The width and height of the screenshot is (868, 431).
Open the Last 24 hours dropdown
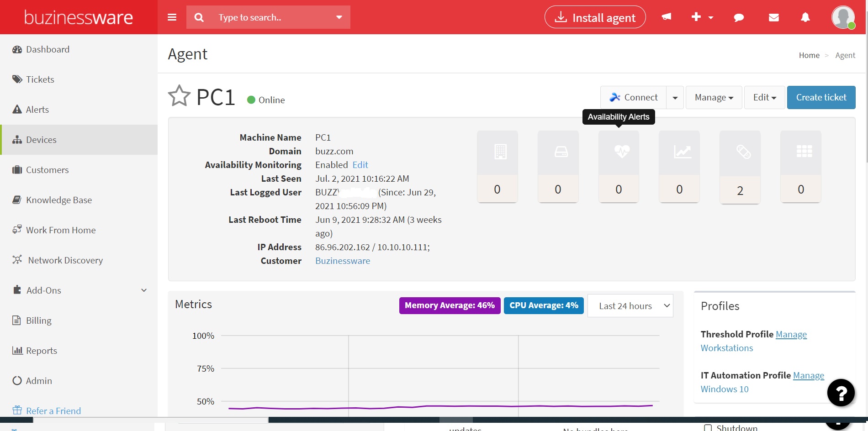pyautogui.click(x=630, y=305)
